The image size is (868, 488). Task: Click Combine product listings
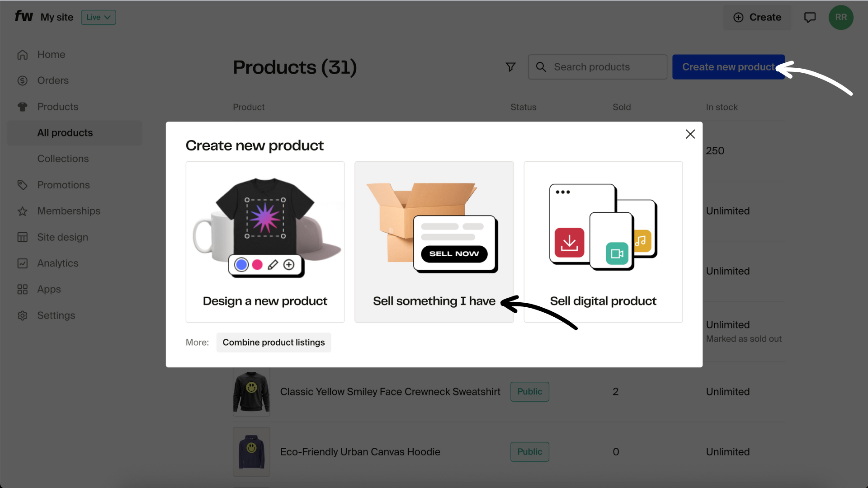274,342
